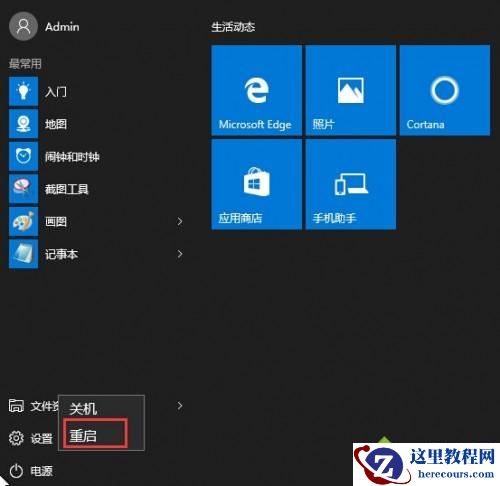This screenshot has width=500, height=486.
Task: Expand the 画图 jump list arrow
Action: click(x=180, y=221)
